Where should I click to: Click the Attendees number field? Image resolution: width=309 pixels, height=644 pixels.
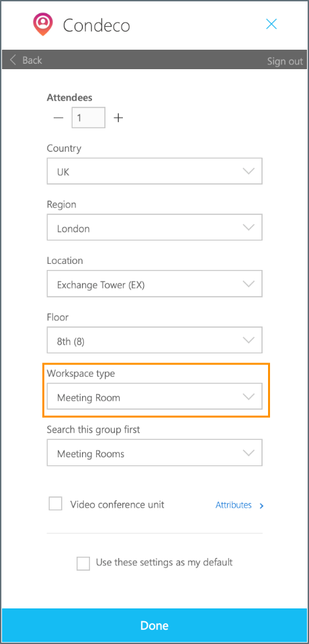pos(89,118)
